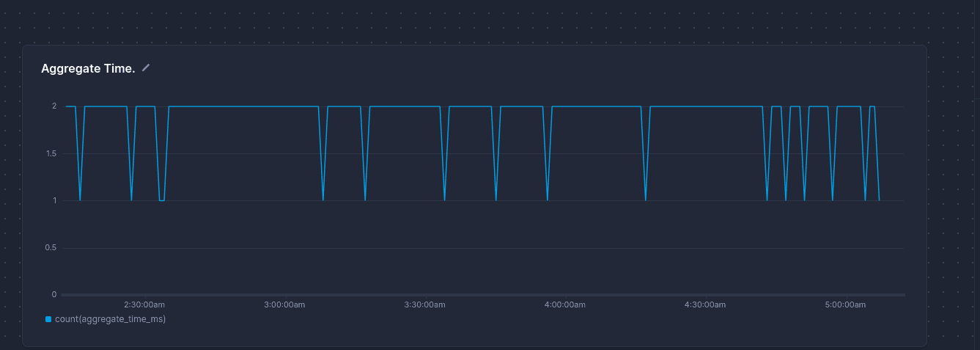Click the 1.5 y-axis label

coord(50,153)
